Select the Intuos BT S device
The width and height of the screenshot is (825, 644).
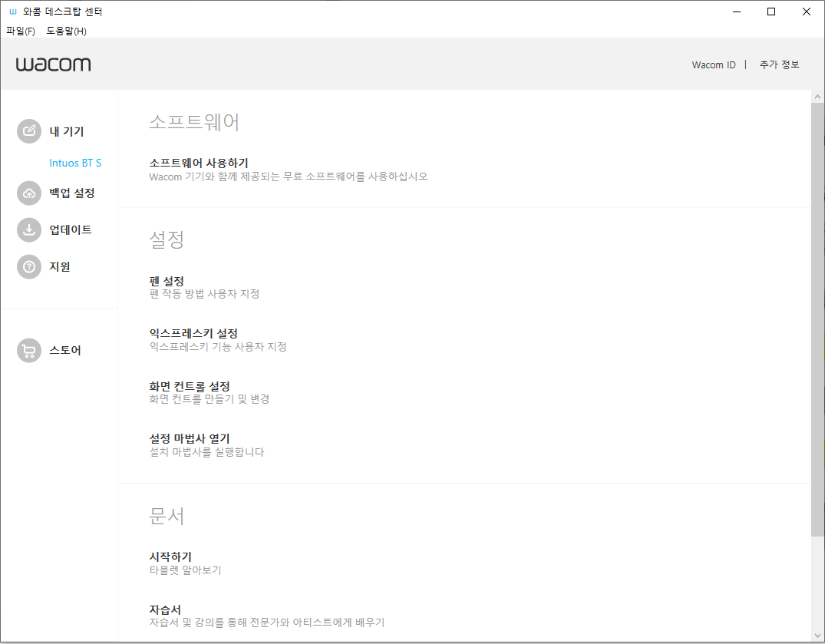[75, 163]
